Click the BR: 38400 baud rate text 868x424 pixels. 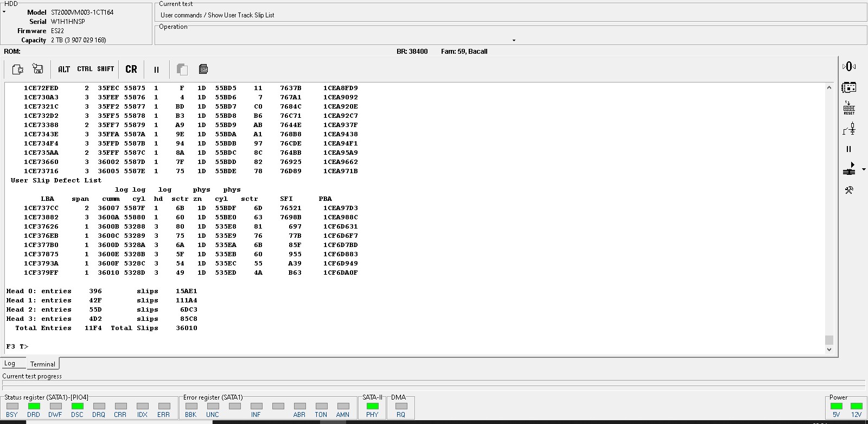pos(412,52)
